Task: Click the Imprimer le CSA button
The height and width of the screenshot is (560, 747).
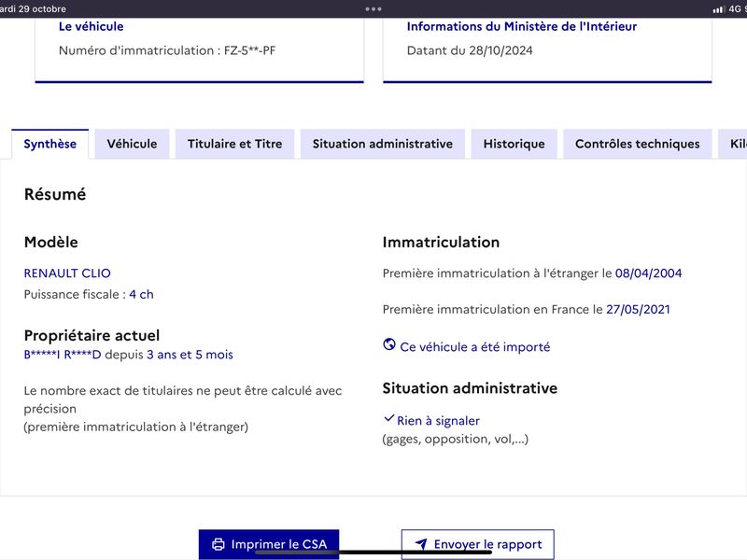Action: point(269,544)
